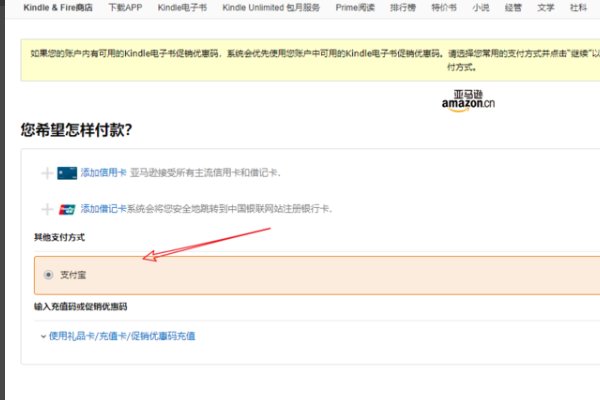The height and width of the screenshot is (400, 600).
Task: Expand the chevron before 使用礼品卡 link
Action: point(43,336)
